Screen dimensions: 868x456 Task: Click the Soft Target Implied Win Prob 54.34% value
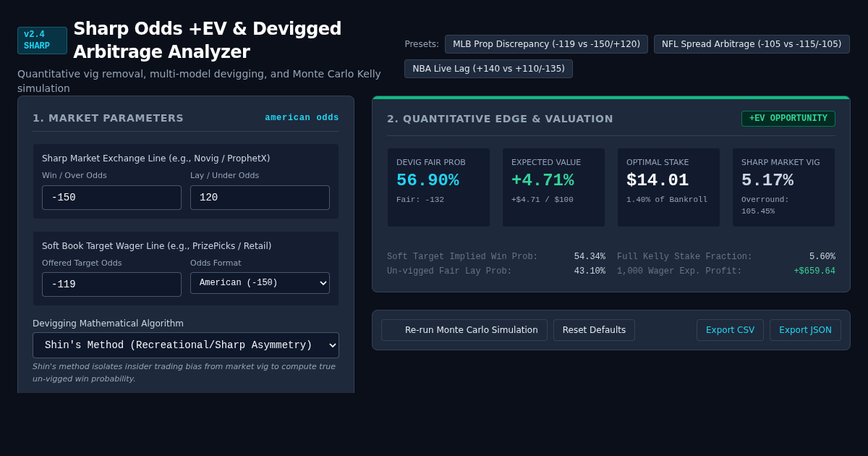point(590,257)
